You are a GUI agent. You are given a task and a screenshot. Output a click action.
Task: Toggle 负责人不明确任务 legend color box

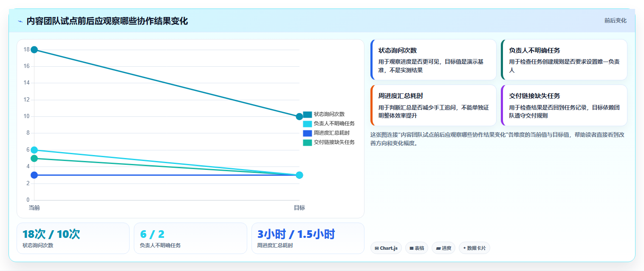[x=308, y=124]
